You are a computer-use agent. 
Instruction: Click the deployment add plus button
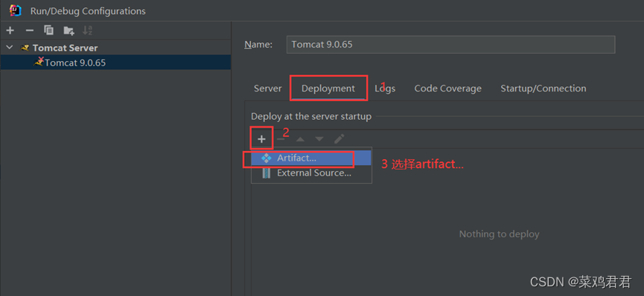pyautogui.click(x=261, y=139)
